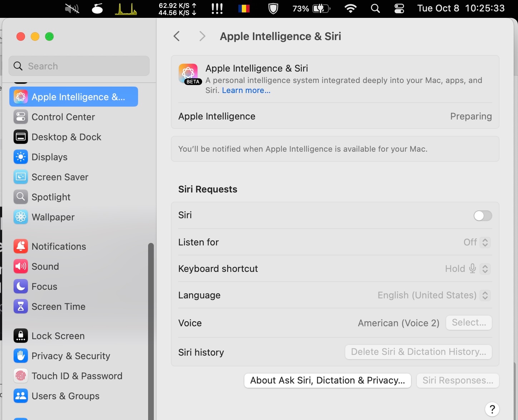518x420 pixels.
Task: Click the American (Voice 2) text
Action: point(399,323)
